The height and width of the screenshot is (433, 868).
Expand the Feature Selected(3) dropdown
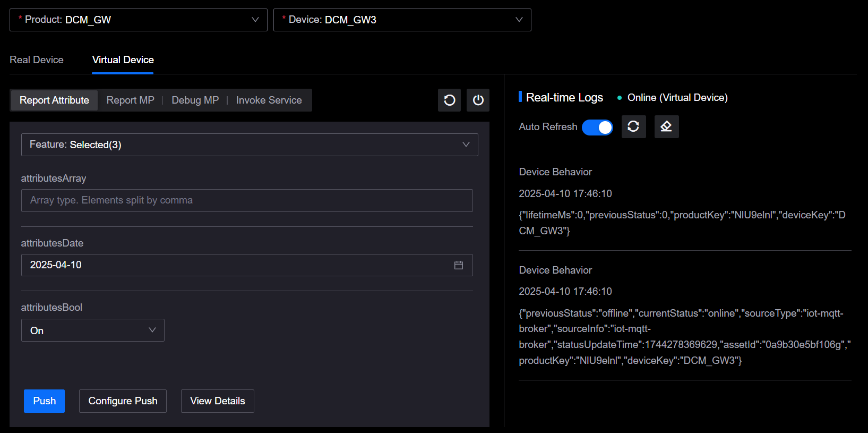coord(250,145)
